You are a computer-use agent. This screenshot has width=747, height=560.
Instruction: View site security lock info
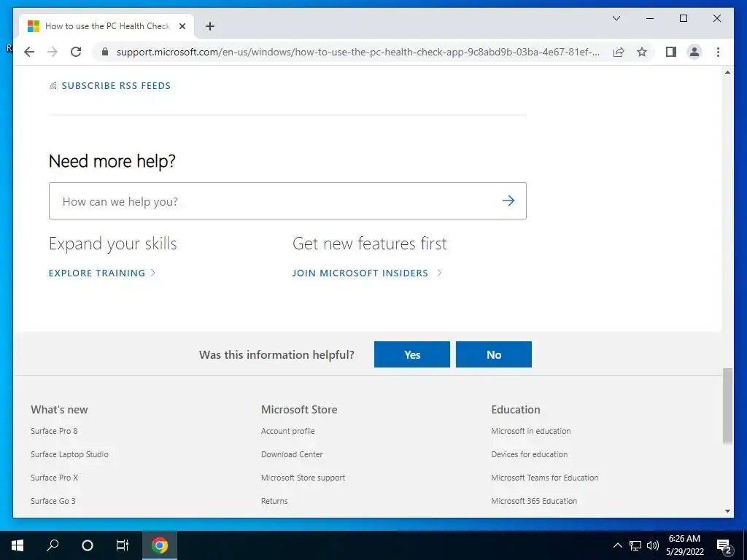(x=105, y=52)
